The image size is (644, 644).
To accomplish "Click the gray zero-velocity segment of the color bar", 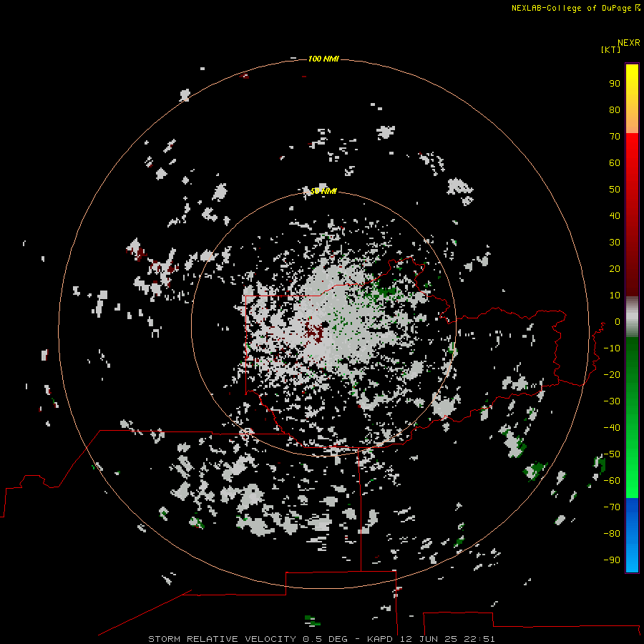I will click(632, 317).
